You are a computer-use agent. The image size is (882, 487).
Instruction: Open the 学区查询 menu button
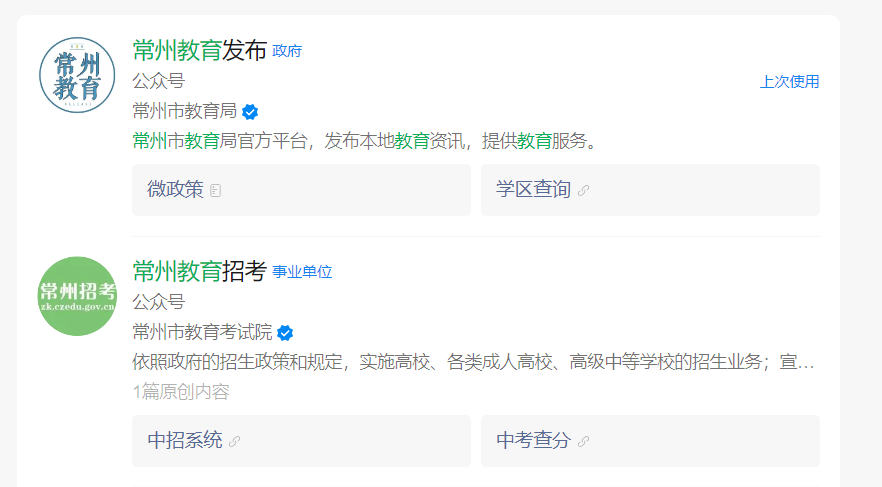tap(650, 190)
